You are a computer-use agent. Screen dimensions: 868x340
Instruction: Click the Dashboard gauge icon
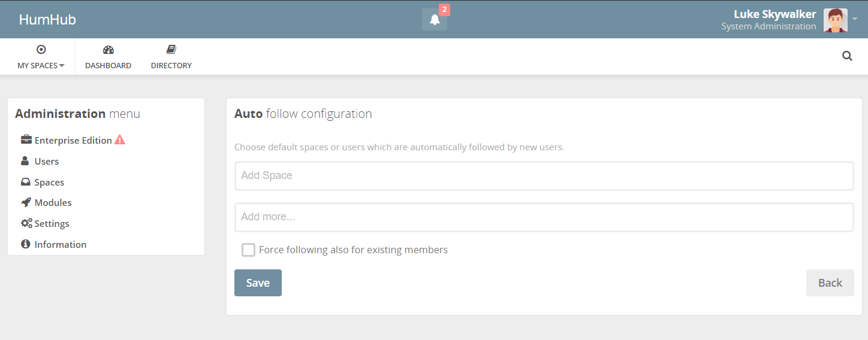tap(108, 50)
